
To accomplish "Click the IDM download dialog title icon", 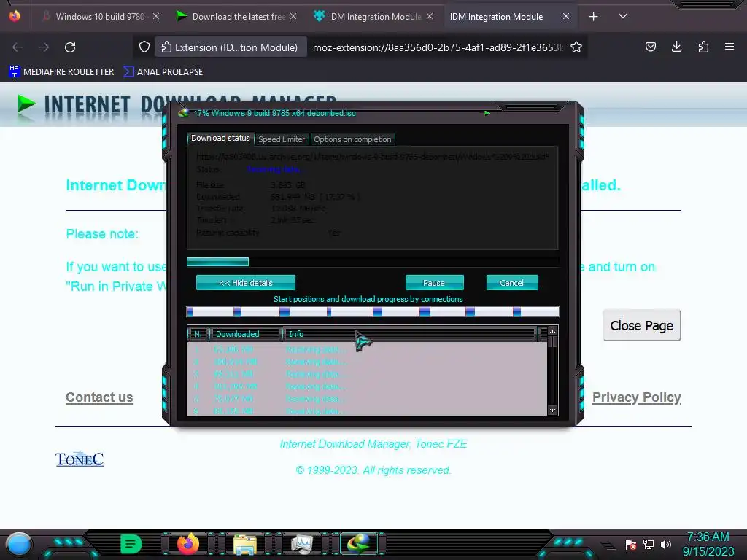I will click(x=183, y=113).
